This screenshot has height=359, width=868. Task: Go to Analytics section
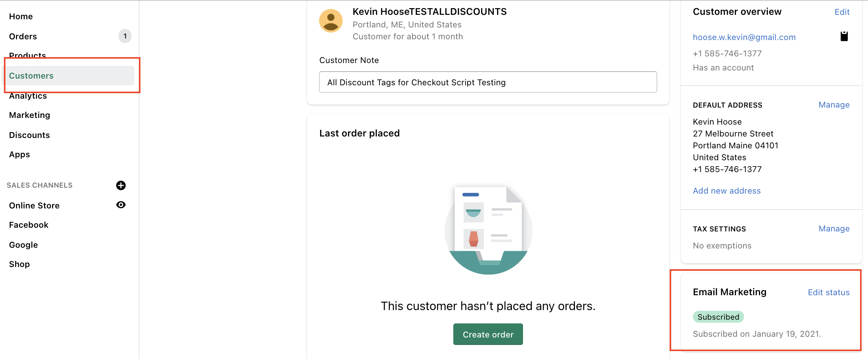(28, 96)
